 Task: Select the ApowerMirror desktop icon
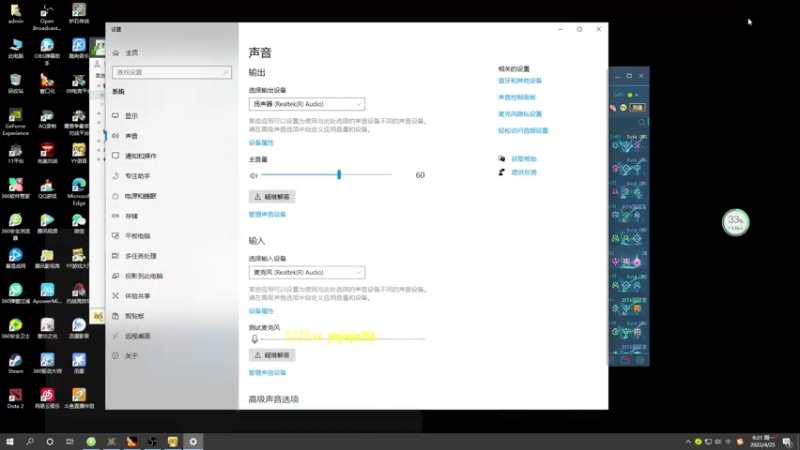tap(47, 293)
